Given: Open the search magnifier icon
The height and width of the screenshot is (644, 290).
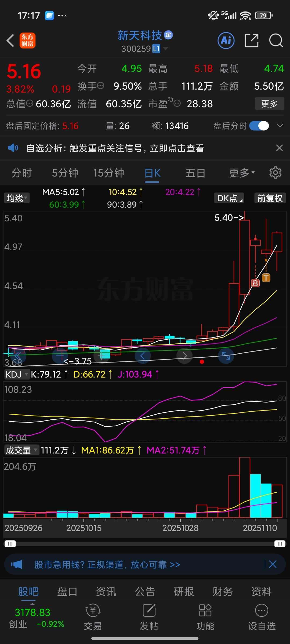Looking at the screenshot, I should [276, 41].
